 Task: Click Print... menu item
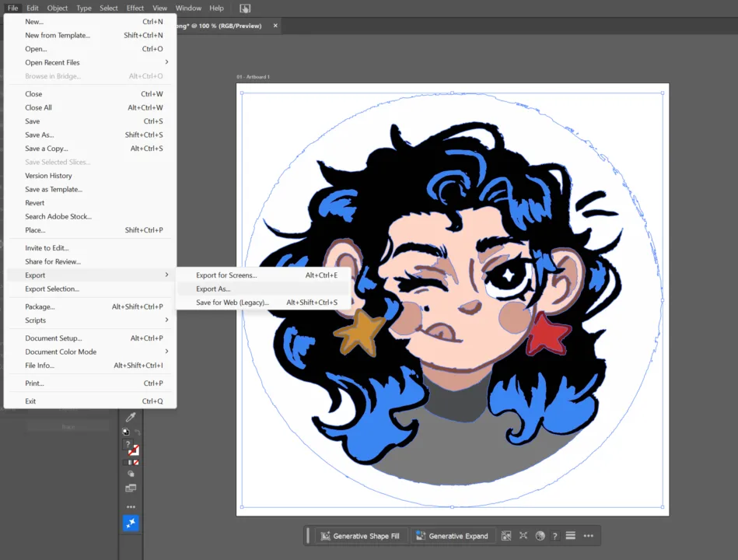90,383
